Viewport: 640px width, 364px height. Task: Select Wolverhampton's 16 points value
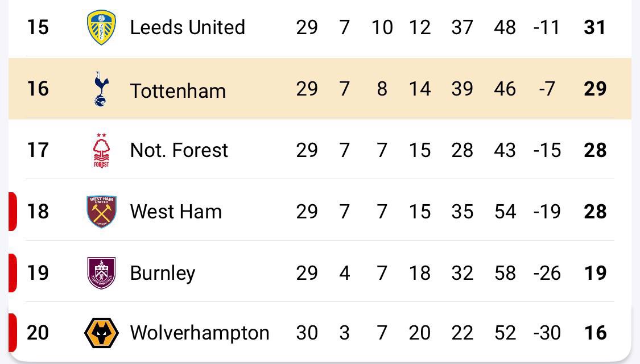point(595,333)
